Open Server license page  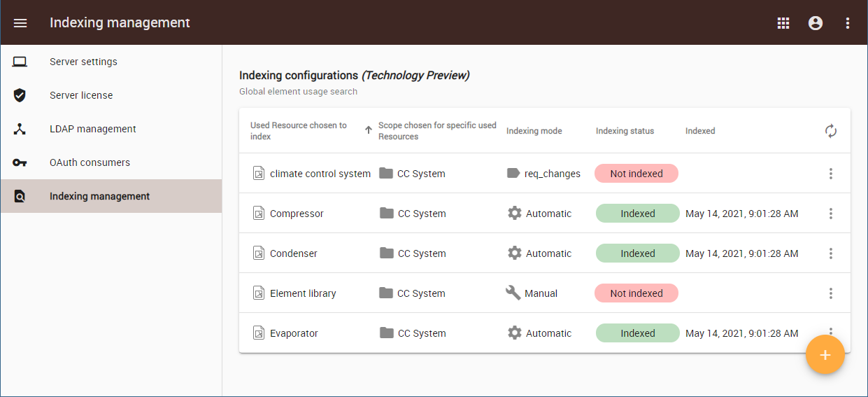tap(81, 95)
